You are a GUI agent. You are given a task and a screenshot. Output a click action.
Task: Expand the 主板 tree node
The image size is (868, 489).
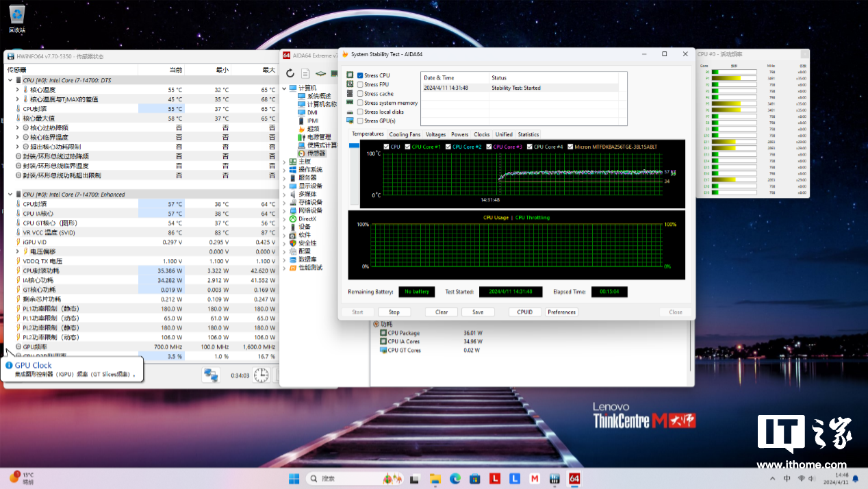[x=285, y=162]
